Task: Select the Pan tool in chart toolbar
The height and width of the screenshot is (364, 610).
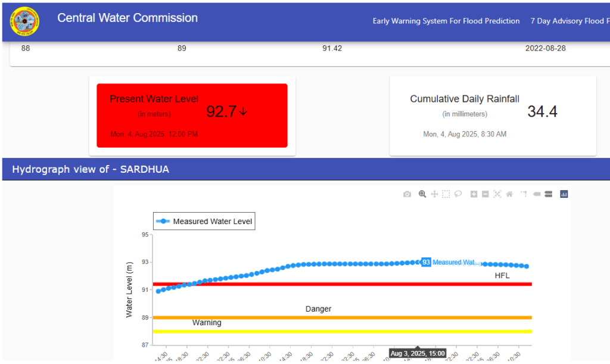Action: coord(435,194)
